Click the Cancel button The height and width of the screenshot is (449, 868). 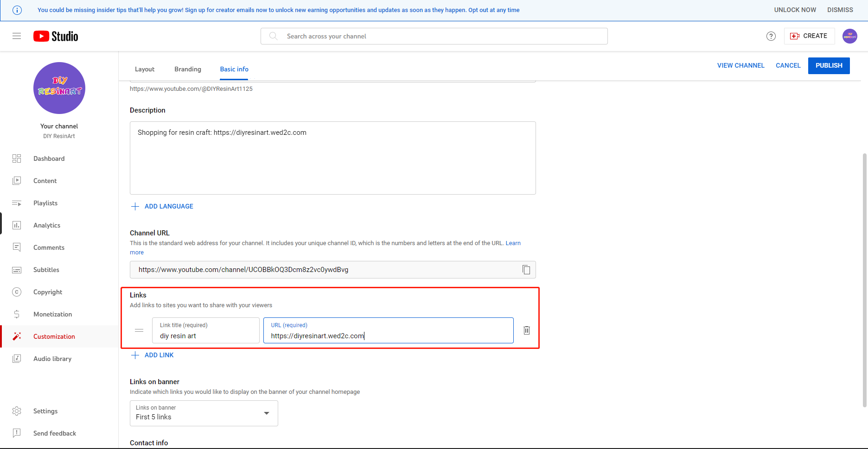point(788,65)
